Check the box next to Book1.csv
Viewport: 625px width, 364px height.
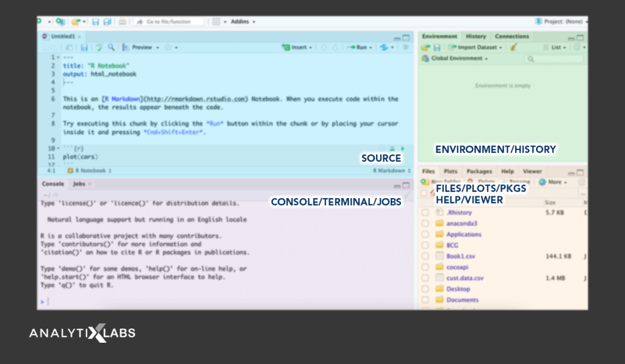tap(425, 256)
